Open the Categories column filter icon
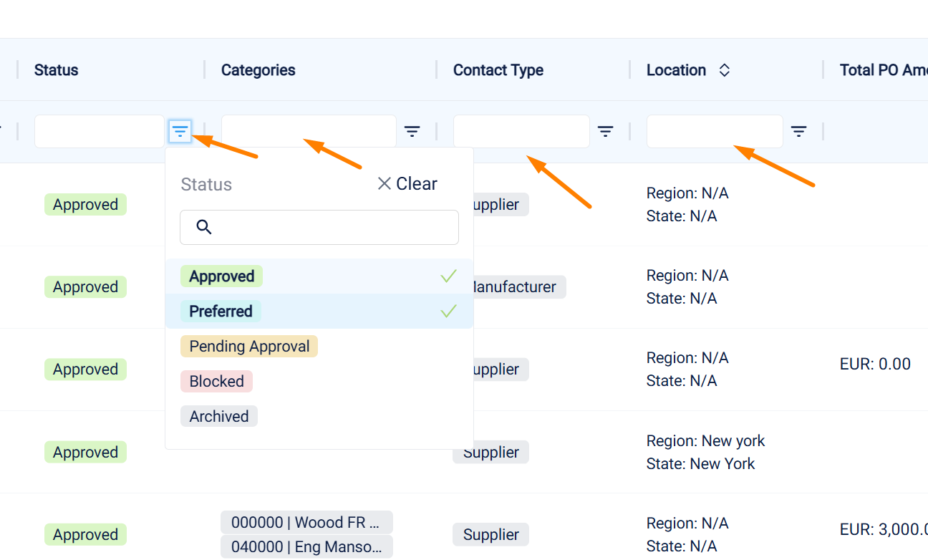The width and height of the screenshot is (928, 560). (x=412, y=131)
